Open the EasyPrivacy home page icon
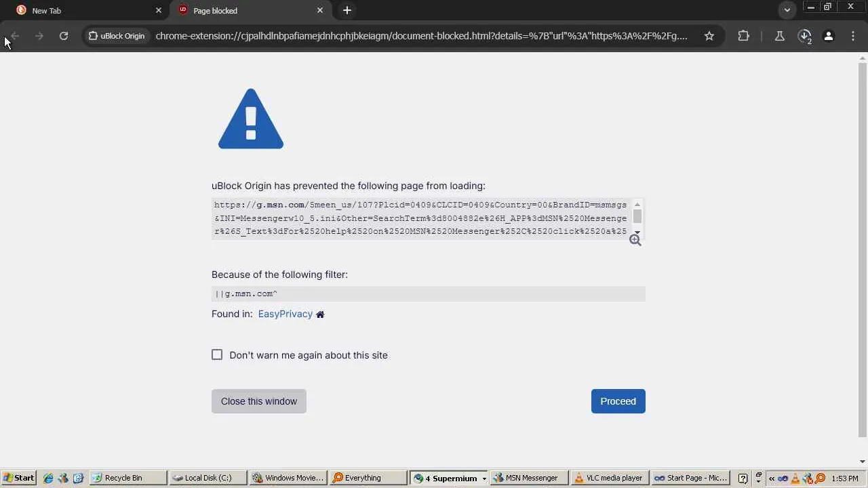 320,314
